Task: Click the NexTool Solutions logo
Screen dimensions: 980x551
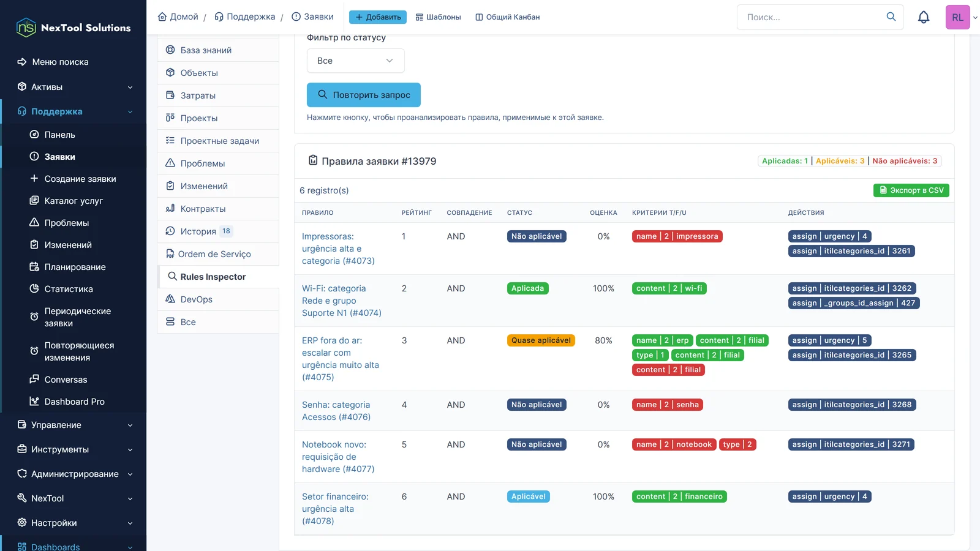Action: click(73, 28)
